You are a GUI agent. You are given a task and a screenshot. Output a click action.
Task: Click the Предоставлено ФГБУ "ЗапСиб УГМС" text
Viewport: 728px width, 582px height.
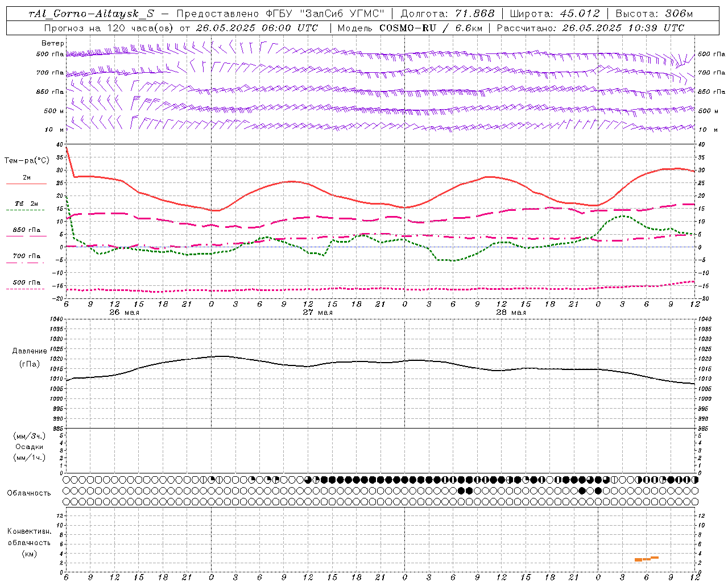click(x=281, y=14)
